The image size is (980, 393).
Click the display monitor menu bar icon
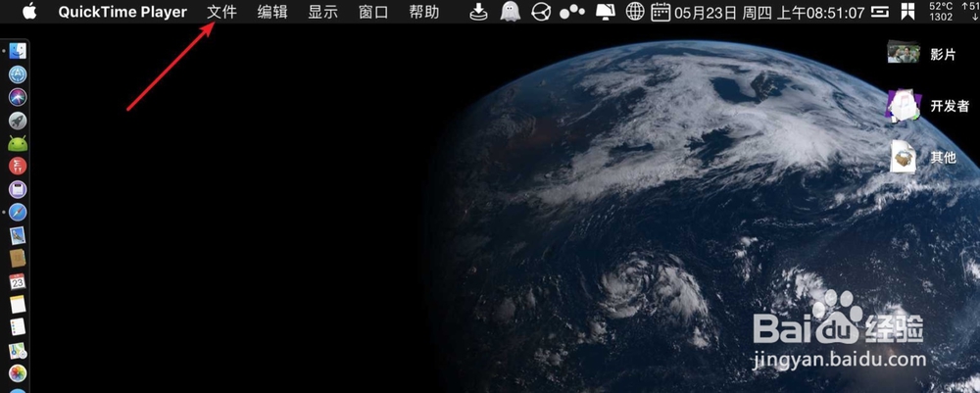[x=605, y=11]
